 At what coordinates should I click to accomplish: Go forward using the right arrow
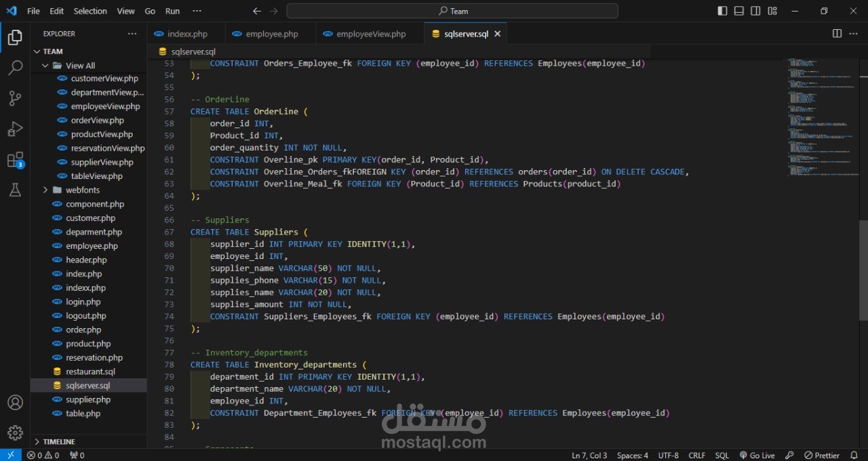click(x=273, y=11)
